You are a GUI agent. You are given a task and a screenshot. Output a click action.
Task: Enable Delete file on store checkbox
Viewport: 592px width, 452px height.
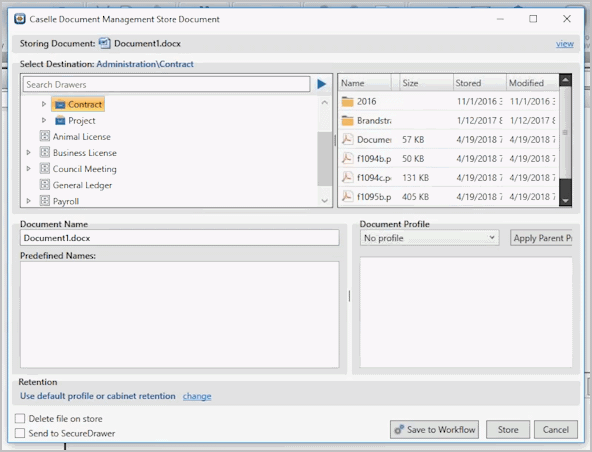click(20, 418)
